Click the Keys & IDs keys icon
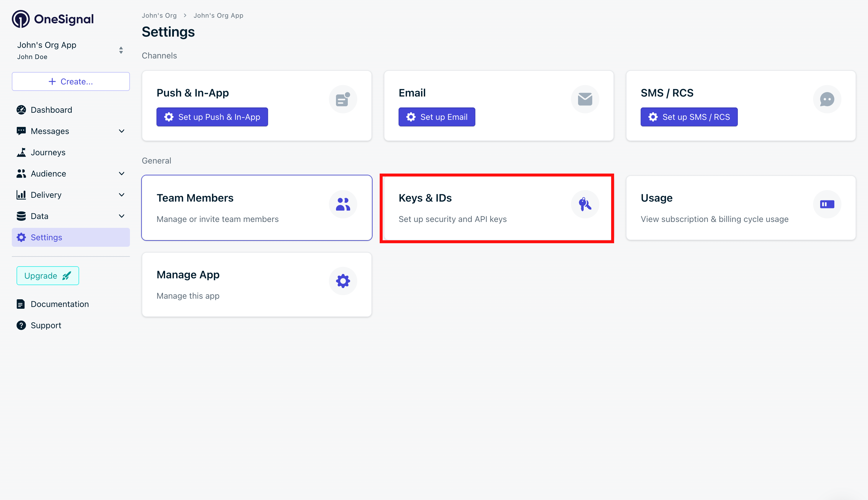 (585, 204)
